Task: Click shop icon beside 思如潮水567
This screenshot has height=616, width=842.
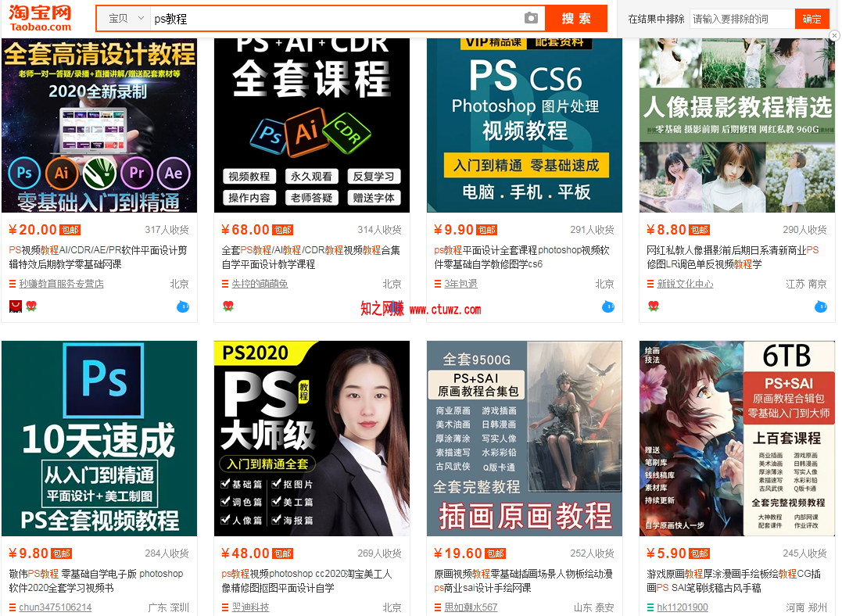Action: click(438, 607)
